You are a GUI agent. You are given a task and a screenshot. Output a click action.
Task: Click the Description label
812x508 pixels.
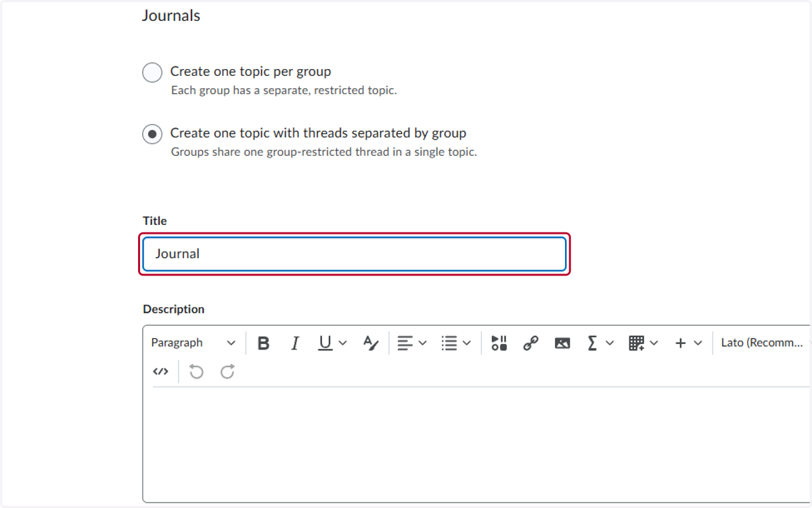(174, 309)
